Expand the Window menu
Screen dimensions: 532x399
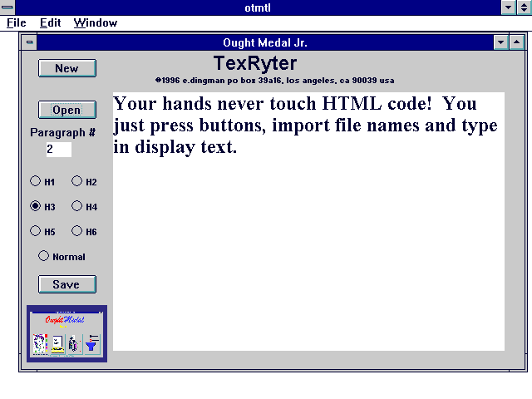(95, 22)
